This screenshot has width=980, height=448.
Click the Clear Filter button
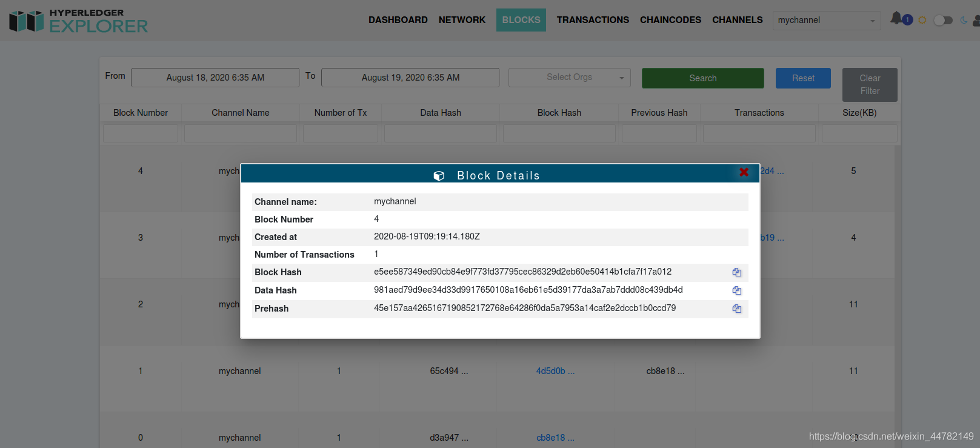(870, 84)
